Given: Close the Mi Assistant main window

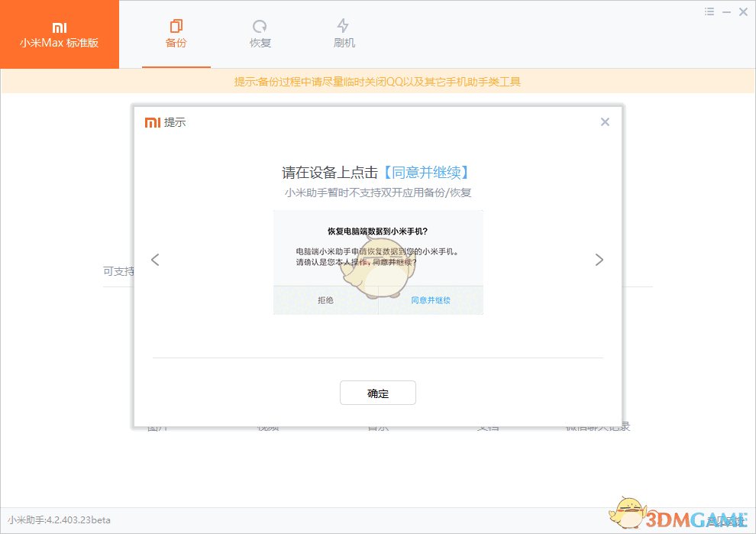Looking at the screenshot, I should (743, 11).
